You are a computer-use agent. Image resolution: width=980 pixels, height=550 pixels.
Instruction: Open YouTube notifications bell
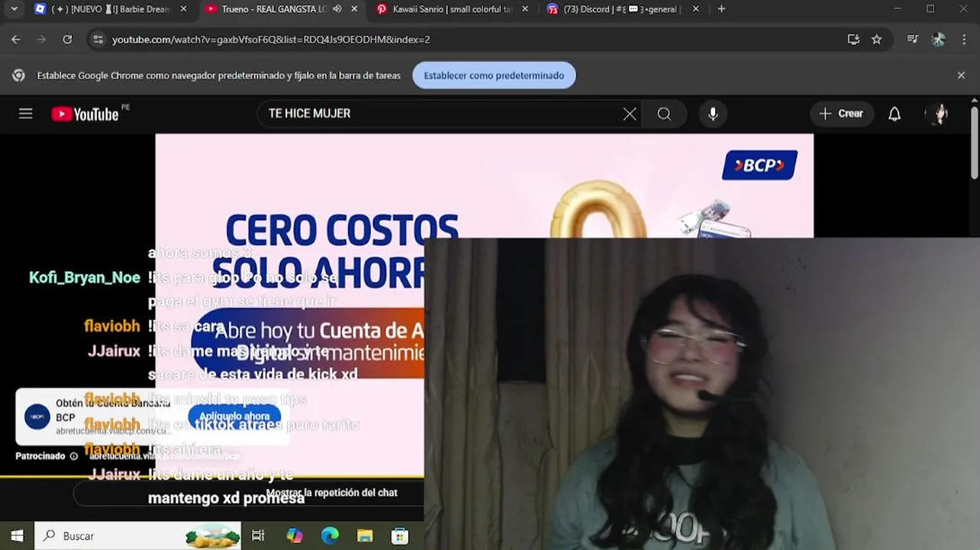(x=895, y=114)
